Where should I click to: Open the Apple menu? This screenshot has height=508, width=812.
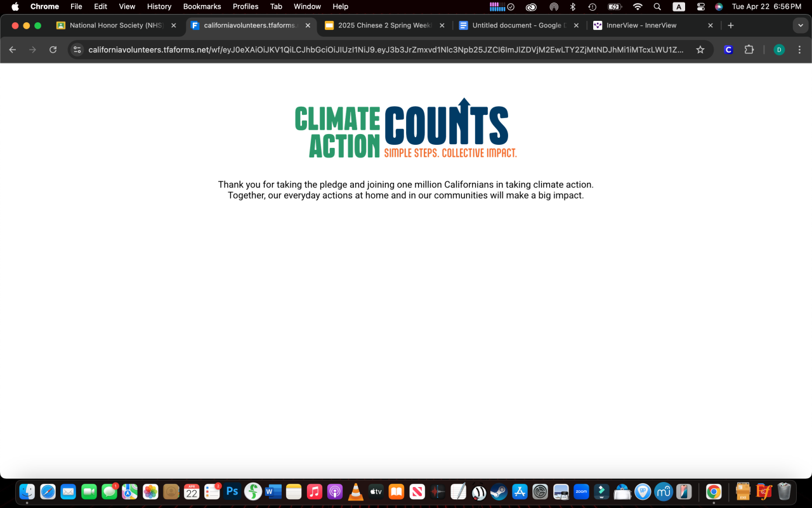pos(15,6)
